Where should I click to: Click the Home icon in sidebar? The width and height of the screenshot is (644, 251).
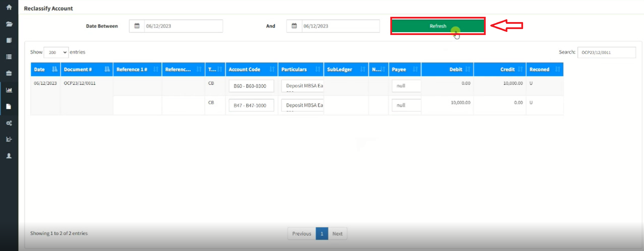(x=9, y=7)
